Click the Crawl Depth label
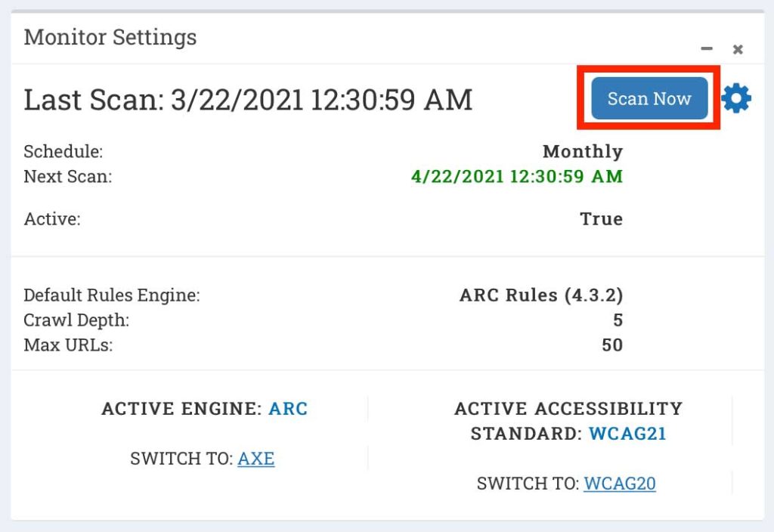The height and width of the screenshot is (532, 774). pos(76,320)
